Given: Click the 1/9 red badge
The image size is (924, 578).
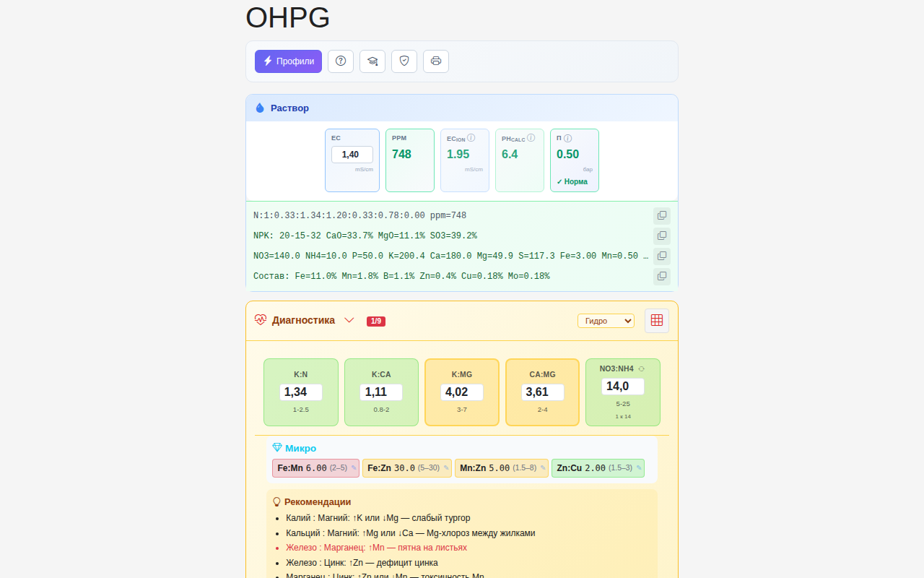Looking at the screenshot, I should click(x=376, y=321).
